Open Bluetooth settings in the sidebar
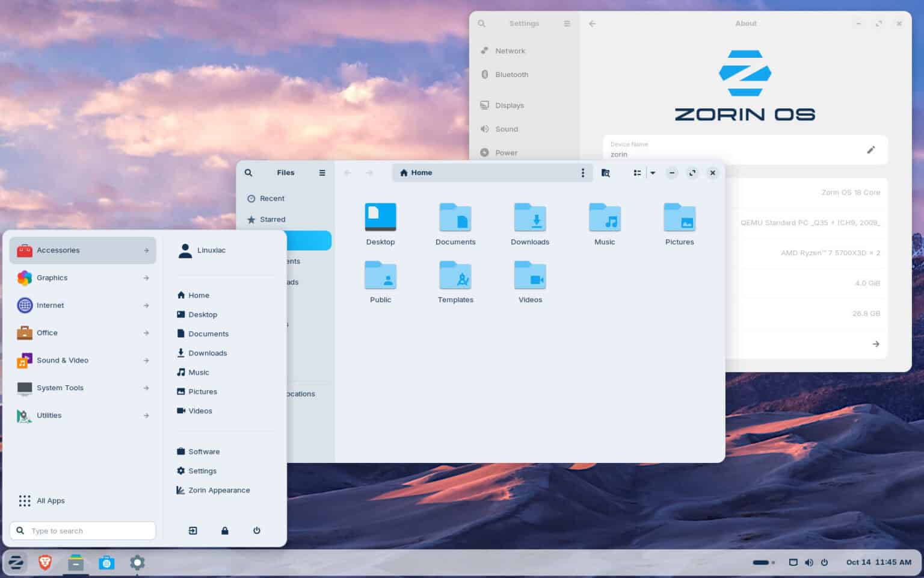This screenshot has width=924, height=578. (x=511, y=74)
